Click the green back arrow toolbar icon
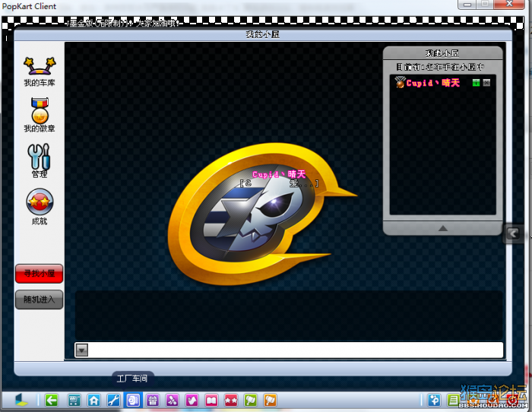Viewport: 532px width, 412px height. point(52,401)
